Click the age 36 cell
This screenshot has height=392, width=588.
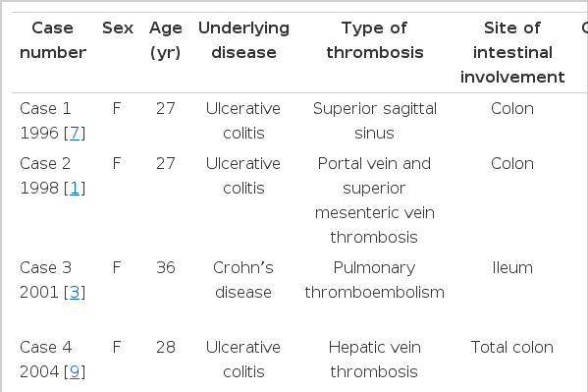(166, 267)
